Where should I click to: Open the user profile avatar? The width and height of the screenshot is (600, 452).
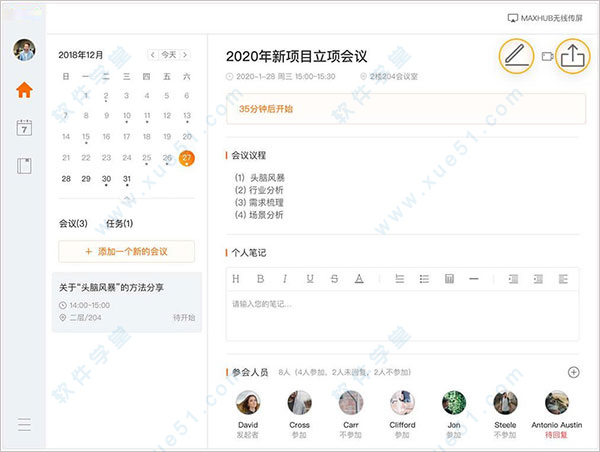pos(24,50)
